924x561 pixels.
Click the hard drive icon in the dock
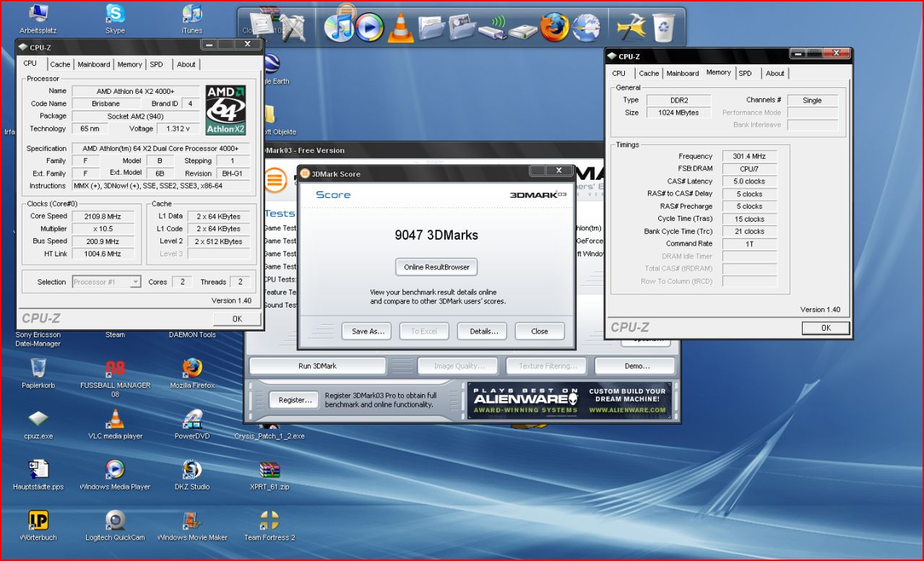click(522, 30)
